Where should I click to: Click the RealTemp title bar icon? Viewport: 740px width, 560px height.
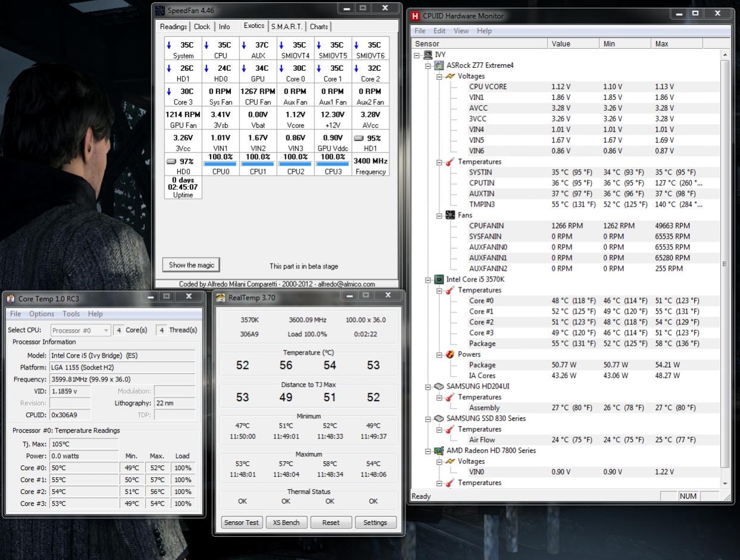220,298
